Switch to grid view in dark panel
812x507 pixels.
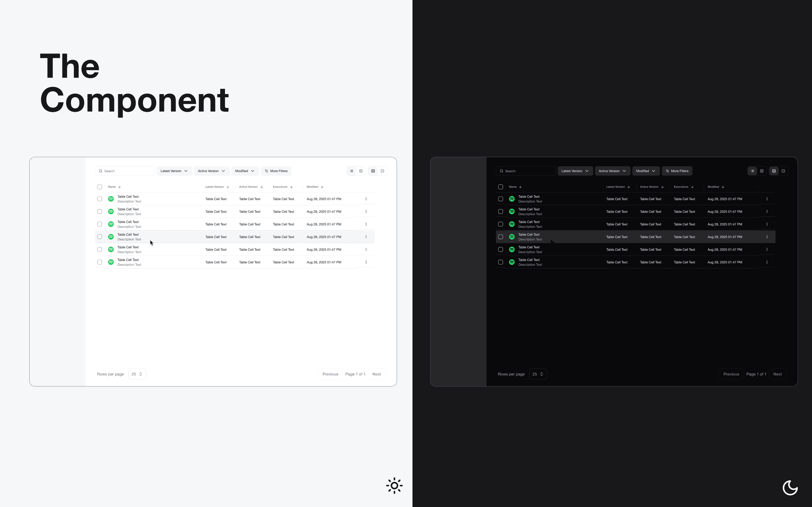[x=762, y=171]
